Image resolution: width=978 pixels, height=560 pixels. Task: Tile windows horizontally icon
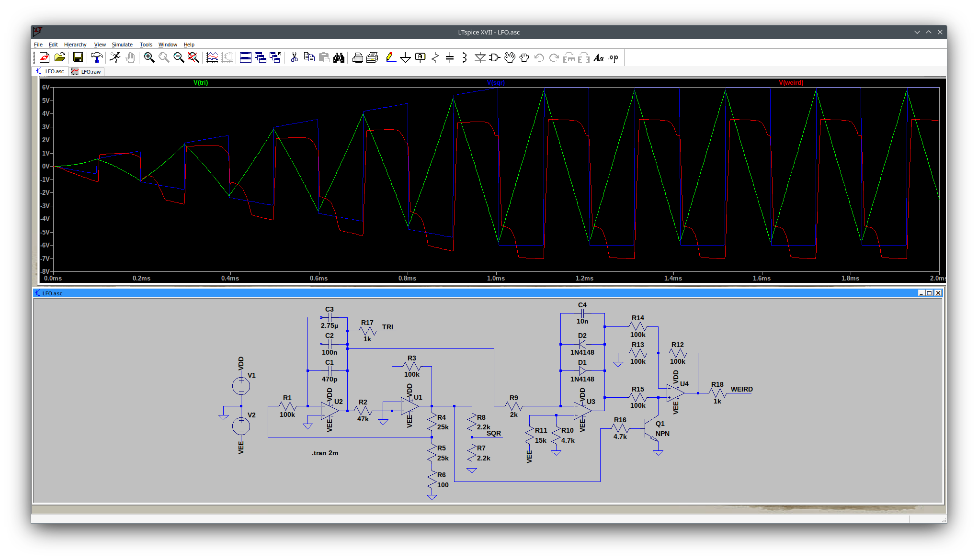(x=246, y=57)
